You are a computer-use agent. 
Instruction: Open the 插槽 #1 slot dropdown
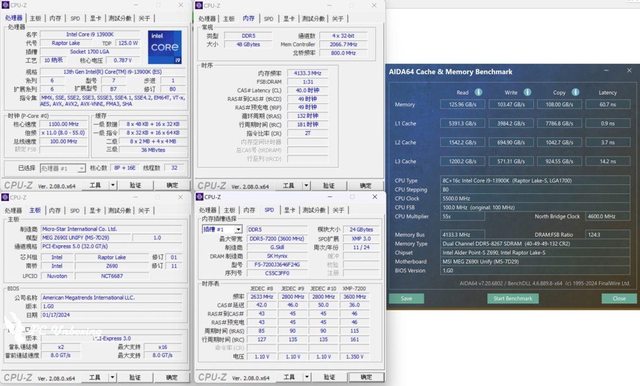click(222, 229)
